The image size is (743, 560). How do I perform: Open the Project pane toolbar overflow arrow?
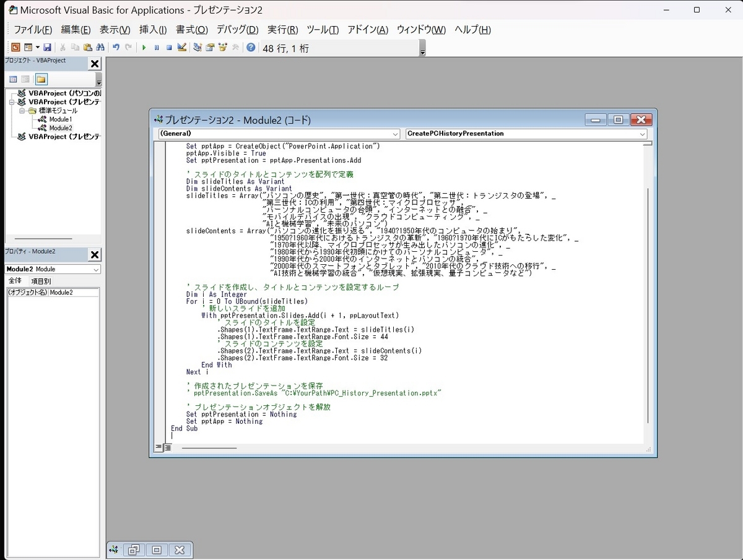coord(98,80)
